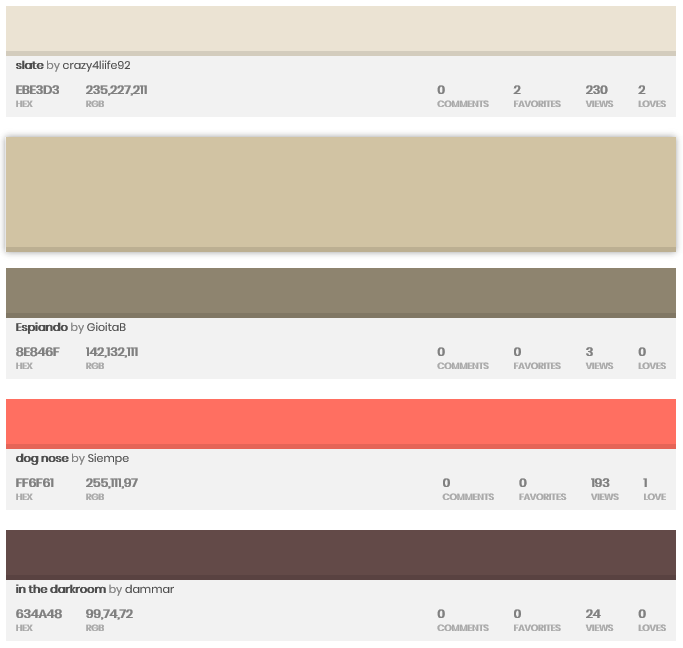Click in the darkroom's 0 loves
Viewport: 683px width, 648px height.
pos(642,614)
